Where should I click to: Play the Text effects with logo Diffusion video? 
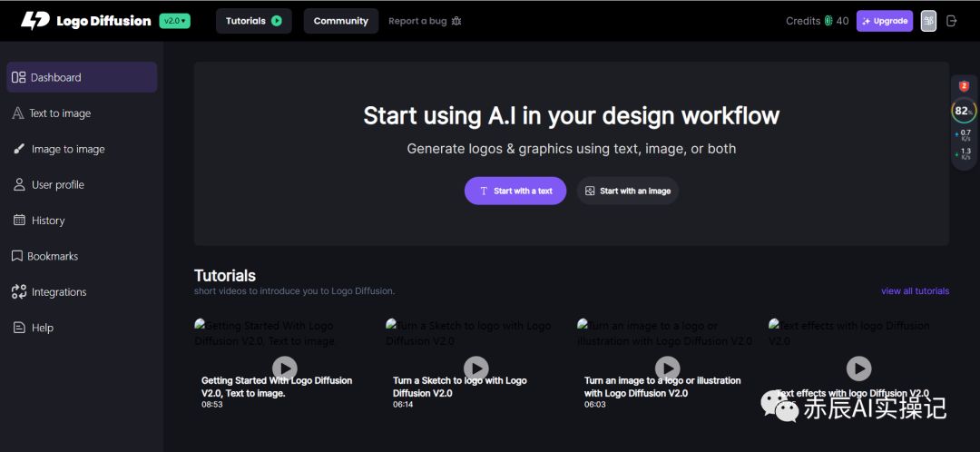(x=858, y=368)
